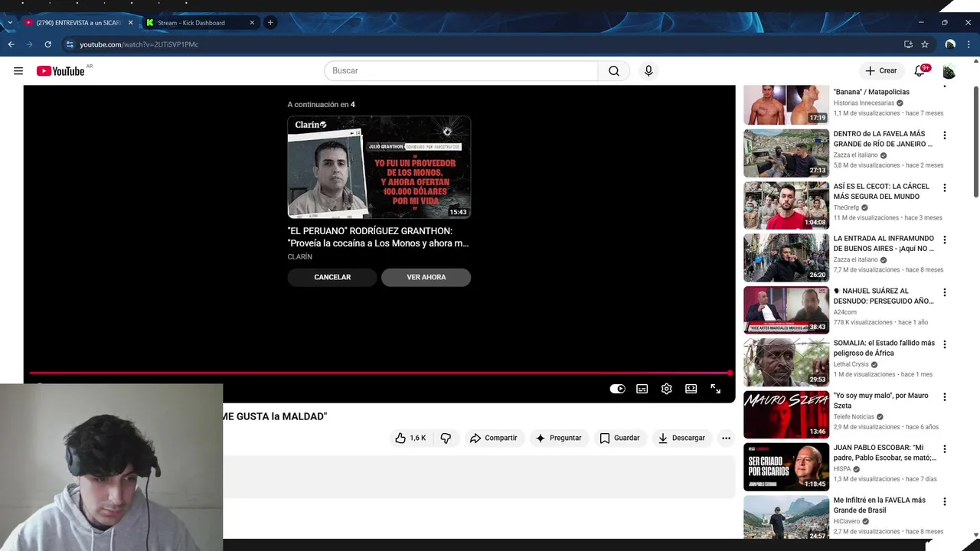
Task: Open more actions ellipsis under video
Action: (726, 438)
